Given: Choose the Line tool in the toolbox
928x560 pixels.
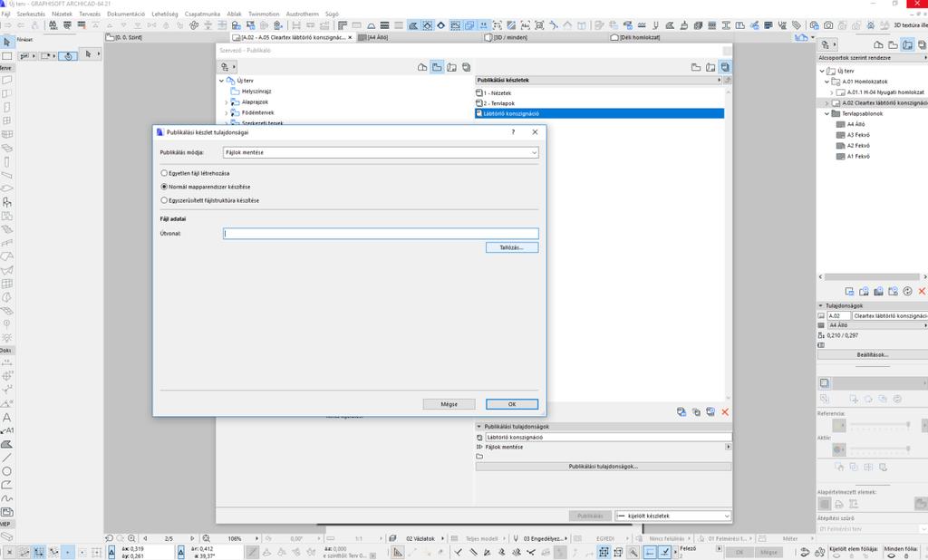Looking at the screenshot, I should (x=6, y=458).
